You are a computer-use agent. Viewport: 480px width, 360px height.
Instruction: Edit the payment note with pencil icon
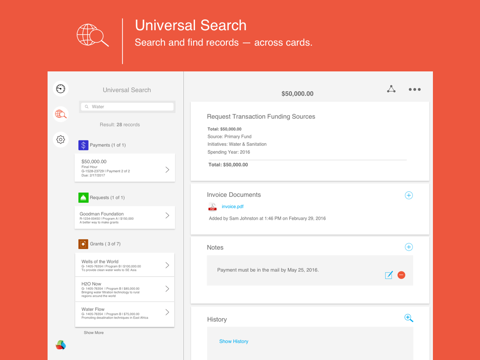[x=389, y=275]
